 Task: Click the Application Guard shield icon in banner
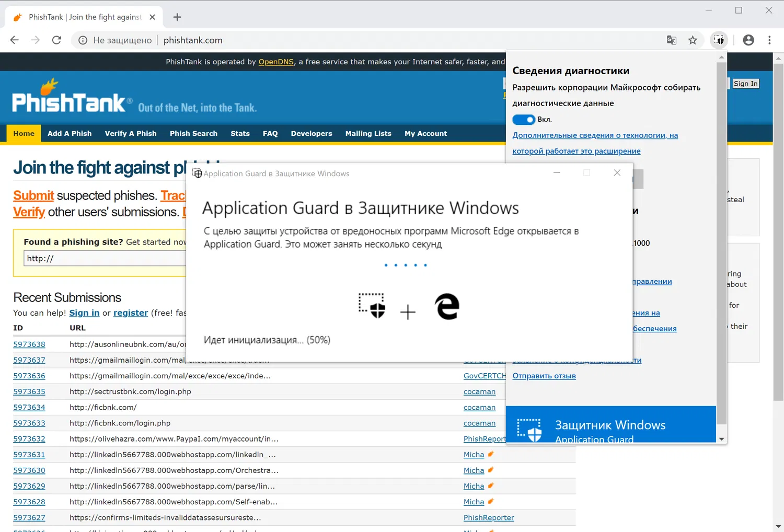(198, 173)
